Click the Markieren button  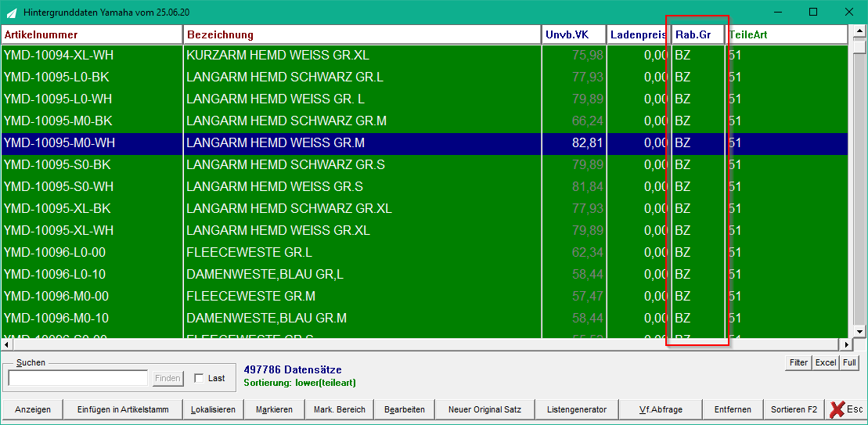(274, 409)
